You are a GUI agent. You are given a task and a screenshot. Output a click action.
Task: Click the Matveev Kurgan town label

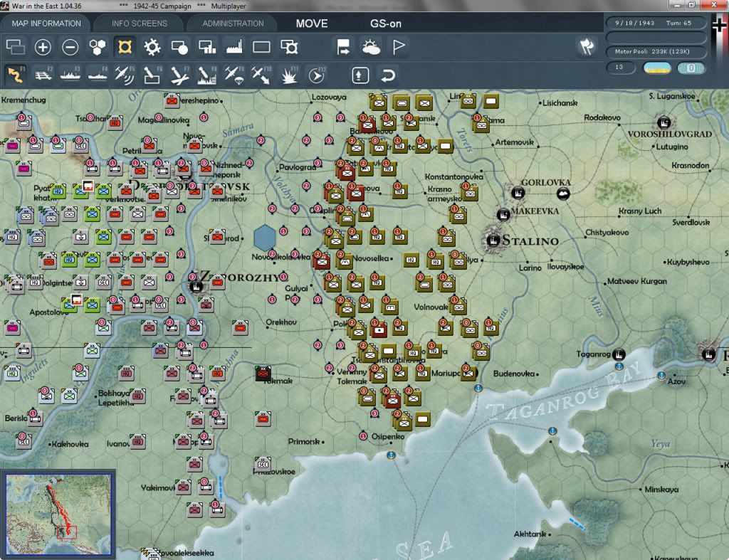click(x=637, y=281)
